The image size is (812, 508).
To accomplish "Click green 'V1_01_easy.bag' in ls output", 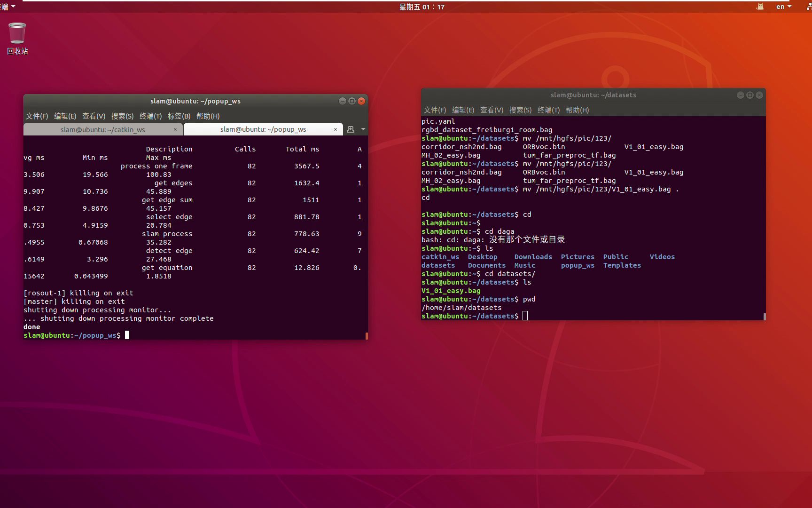I will (451, 291).
